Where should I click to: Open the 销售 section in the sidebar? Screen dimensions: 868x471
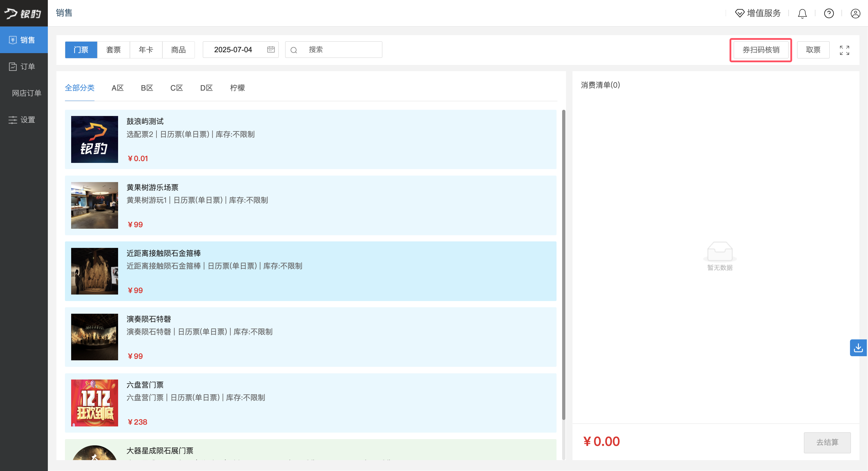(24, 40)
